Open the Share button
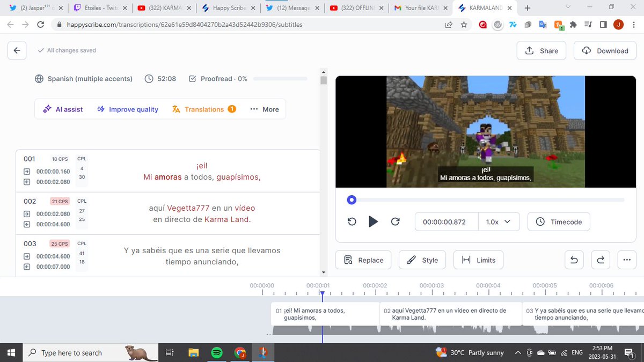Screen dimensions: 644x362 [x=541, y=50]
